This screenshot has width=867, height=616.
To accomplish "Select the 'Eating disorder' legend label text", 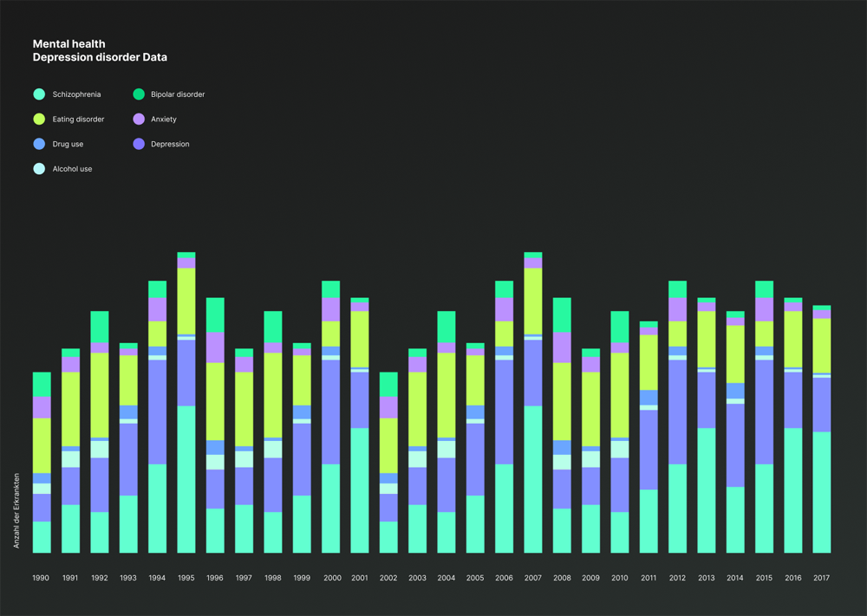I will 78,120.
